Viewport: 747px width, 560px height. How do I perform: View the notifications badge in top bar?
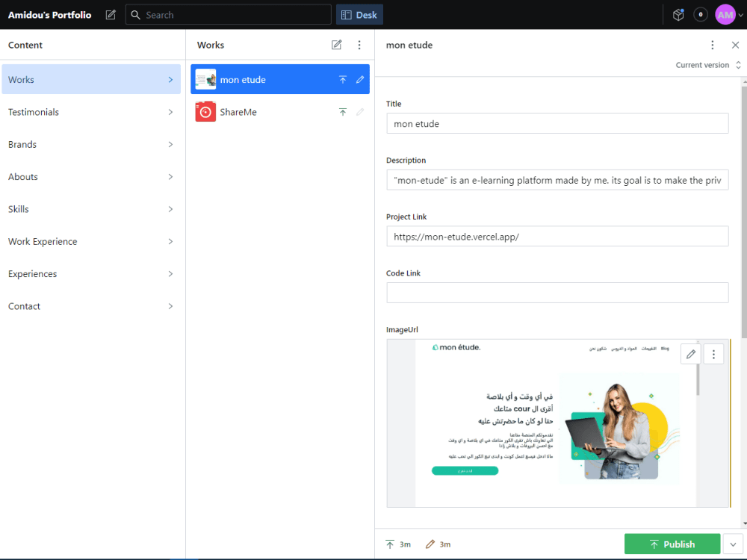[x=701, y=14]
